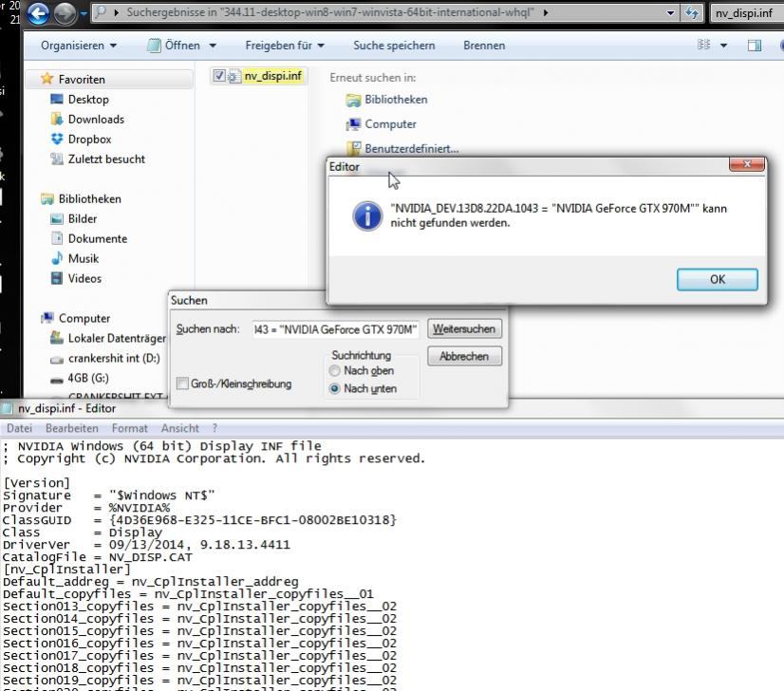
Task: Click the nv_dispi.inf search field
Action: click(746, 13)
